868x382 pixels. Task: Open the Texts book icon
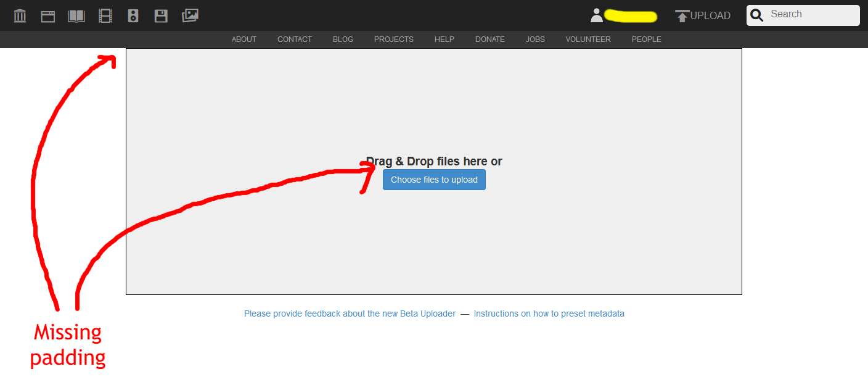[76, 16]
